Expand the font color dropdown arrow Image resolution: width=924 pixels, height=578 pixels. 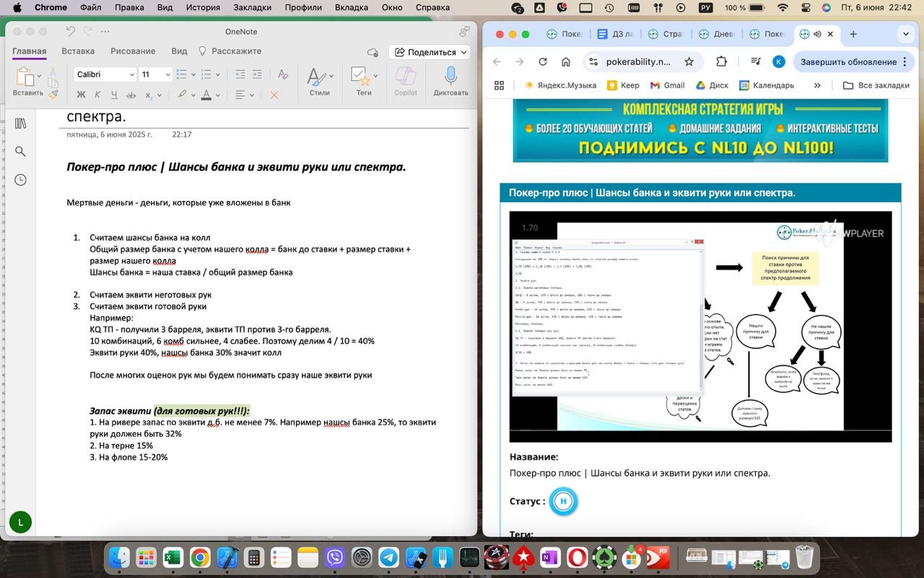(218, 95)
